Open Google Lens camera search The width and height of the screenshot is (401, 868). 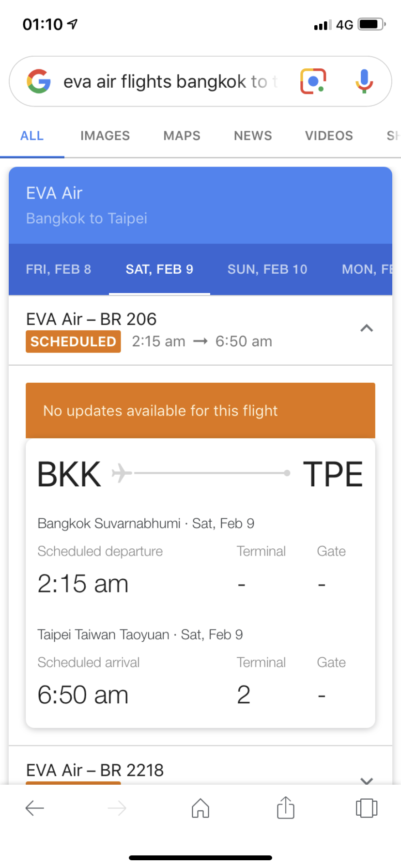click(x=313, y=81)
